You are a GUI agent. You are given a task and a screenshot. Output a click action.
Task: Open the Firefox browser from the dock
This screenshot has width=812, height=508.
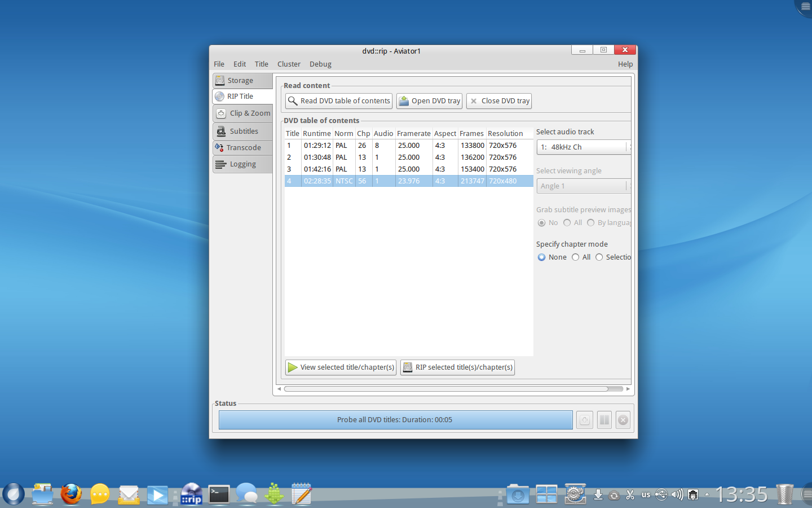[71, 494]
